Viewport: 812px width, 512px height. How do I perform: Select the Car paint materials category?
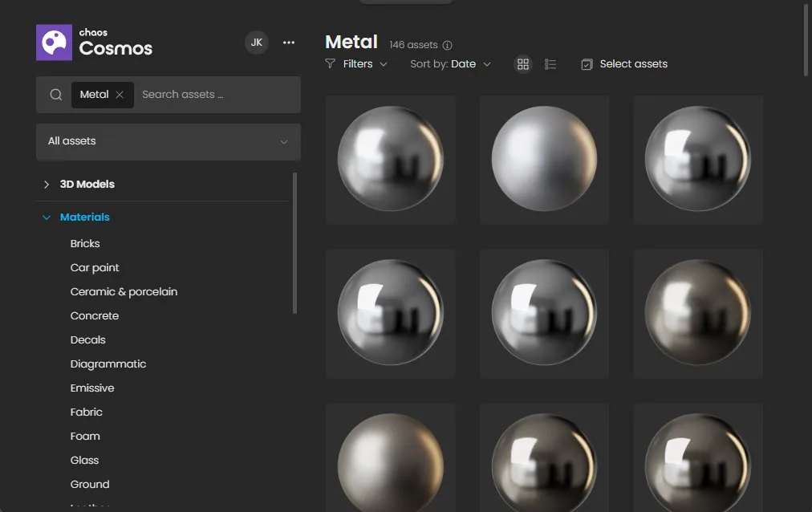pyautogui.click(x=95, y=267)
